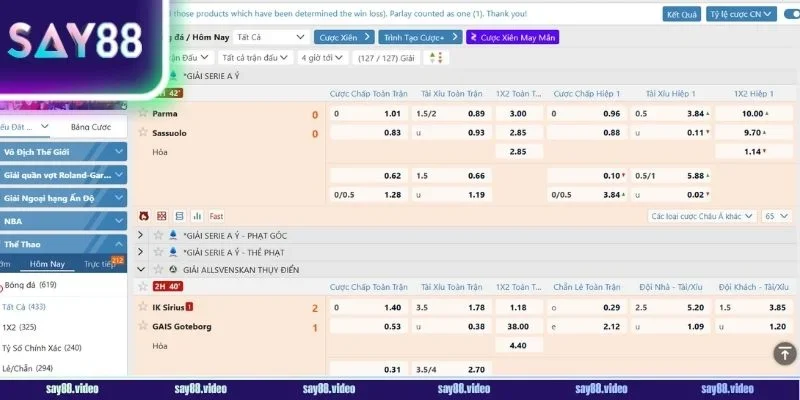Screen dimensions: 800x400
Task: Star the GAIS Goteborg team
Action: pos(143,326)
